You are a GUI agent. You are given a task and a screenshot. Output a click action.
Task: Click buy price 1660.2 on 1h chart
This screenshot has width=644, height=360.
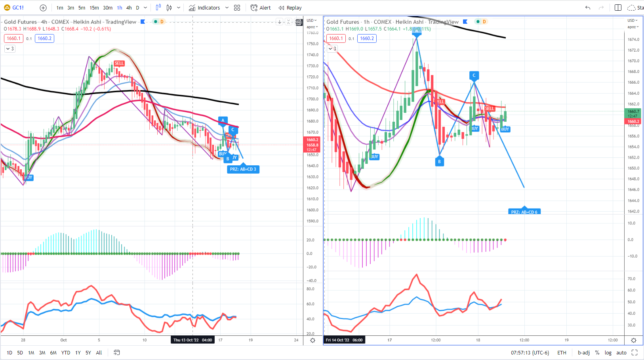coord(367,38)
